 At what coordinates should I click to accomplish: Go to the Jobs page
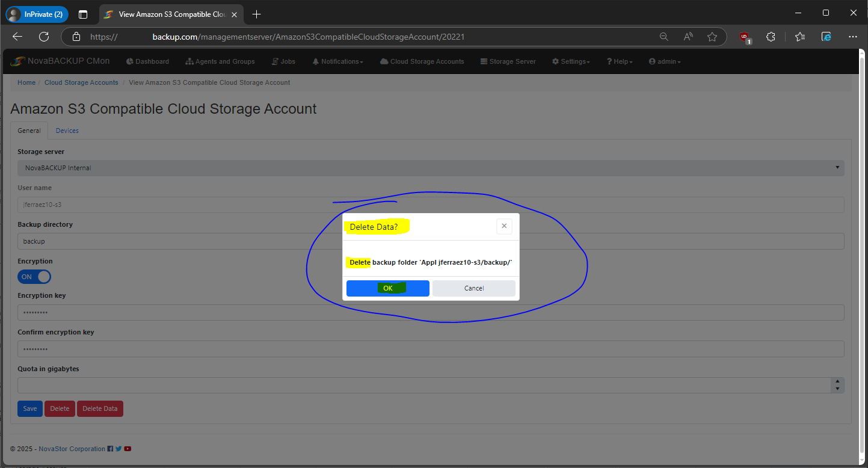click(284, 61)
